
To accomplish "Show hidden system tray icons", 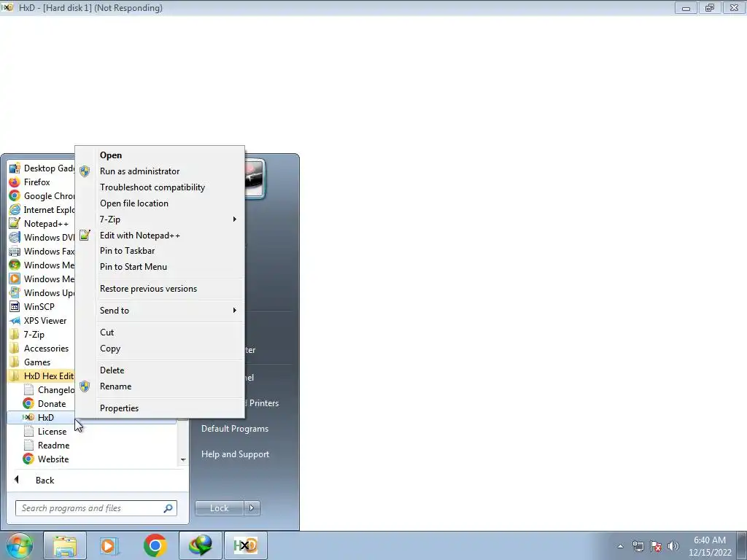I will [x=620, y=546].
